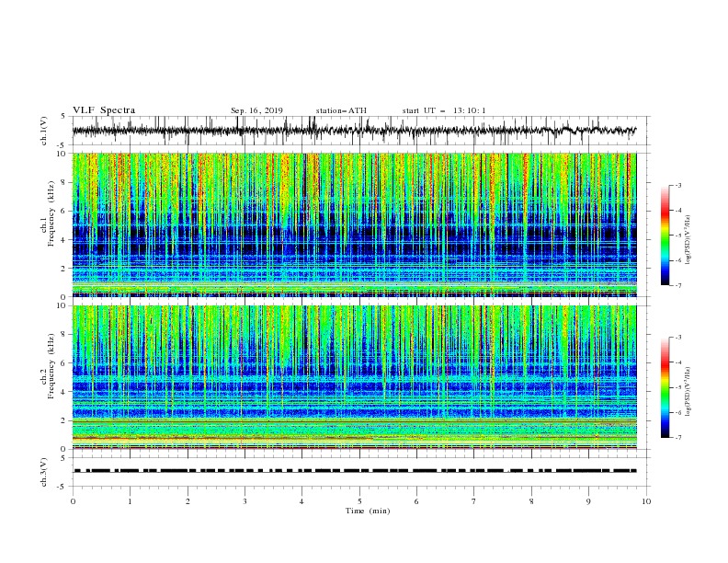Select the "Time (min)" axis title
This screenshot has height=563, width=728.
pos(368,511)
